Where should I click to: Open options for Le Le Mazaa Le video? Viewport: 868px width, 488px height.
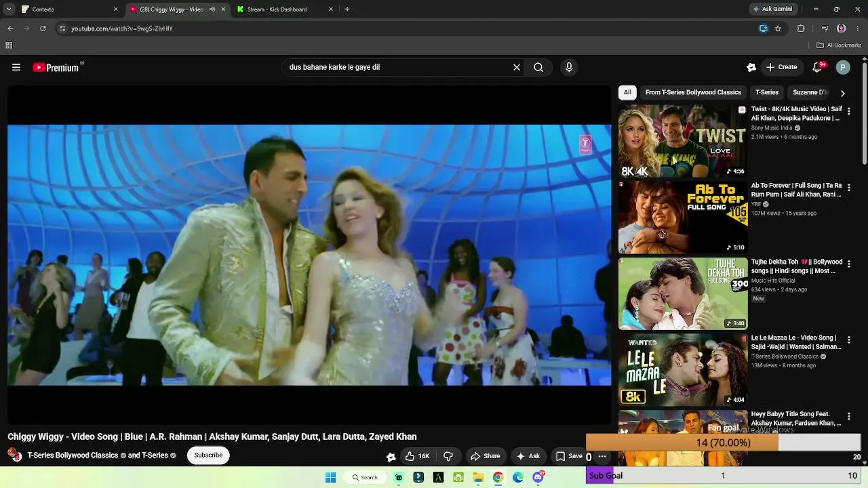pos(848,340)
